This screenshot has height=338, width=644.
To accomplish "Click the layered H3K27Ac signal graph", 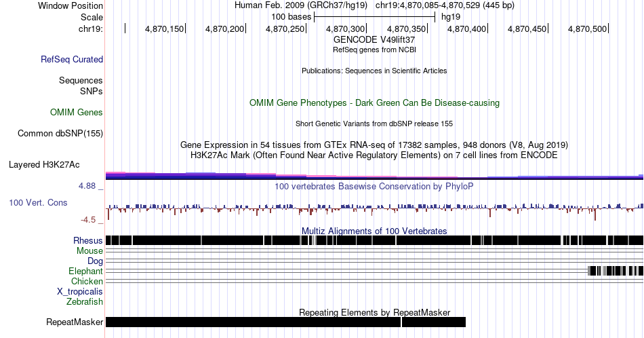I will point(374,176).
